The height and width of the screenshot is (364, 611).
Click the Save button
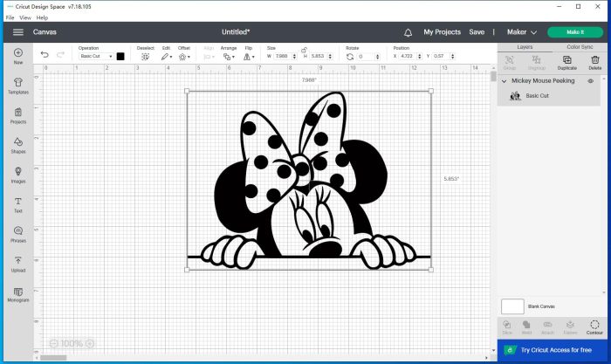[x=477, y=32]
